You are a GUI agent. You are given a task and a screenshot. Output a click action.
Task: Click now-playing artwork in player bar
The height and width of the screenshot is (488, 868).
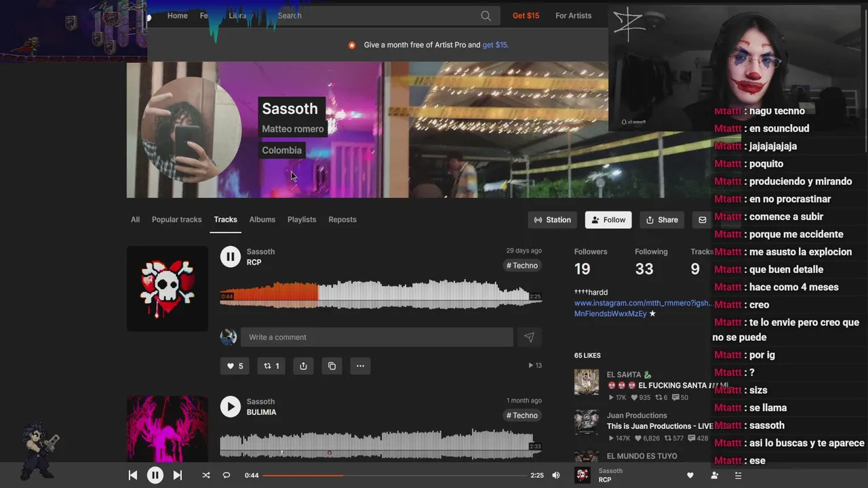[x=583, y=475]
